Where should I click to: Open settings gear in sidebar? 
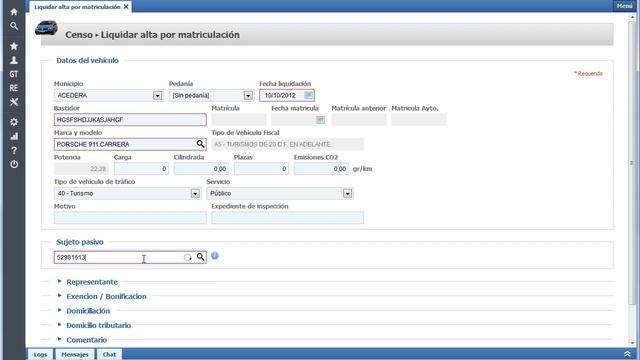tap(14, 122)
